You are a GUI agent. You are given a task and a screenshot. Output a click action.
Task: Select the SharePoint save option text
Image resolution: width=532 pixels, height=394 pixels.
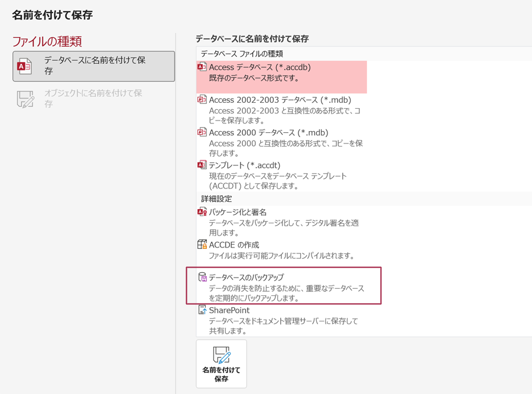point(229,310)
